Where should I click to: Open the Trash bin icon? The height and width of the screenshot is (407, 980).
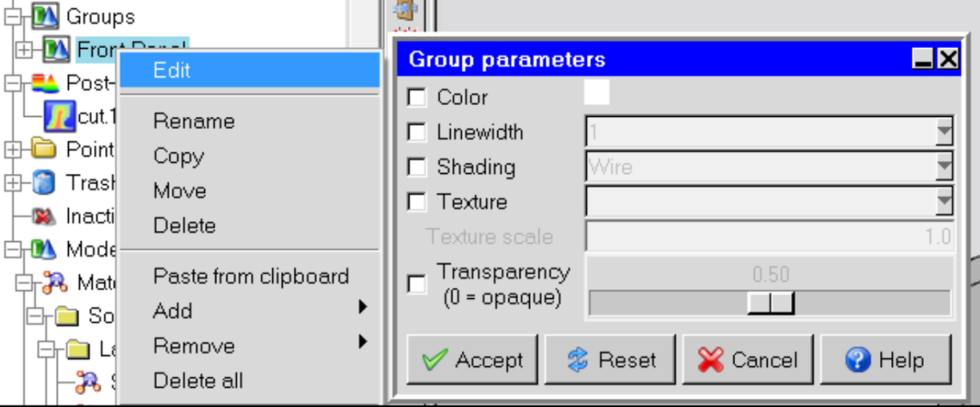point(44,183)
